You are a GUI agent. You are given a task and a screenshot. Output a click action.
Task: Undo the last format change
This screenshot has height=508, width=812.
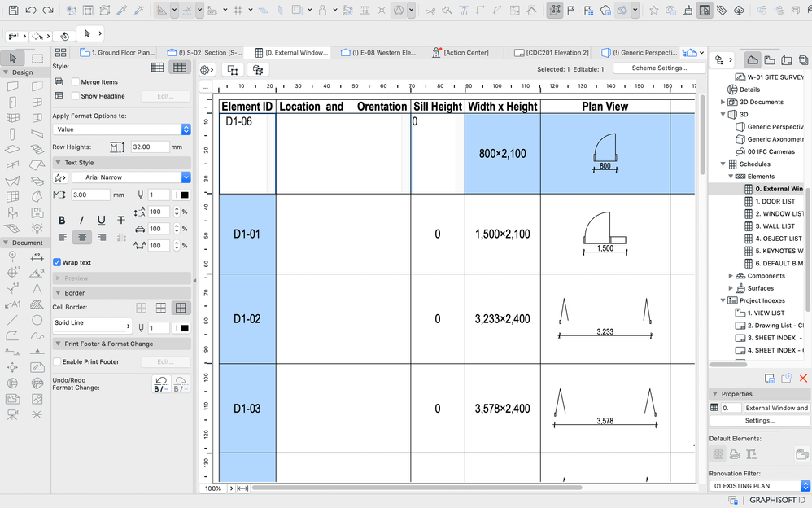(x=161, y=383)
